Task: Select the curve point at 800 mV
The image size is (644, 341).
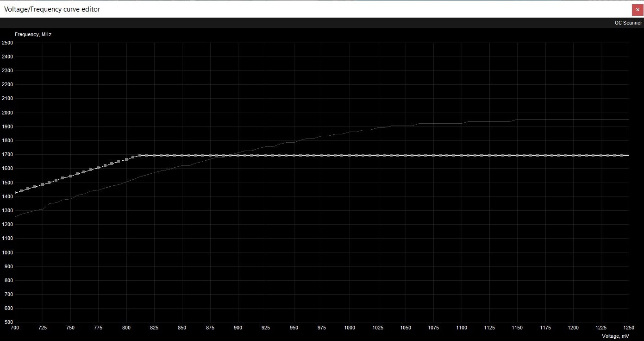Action: (126, 159)
